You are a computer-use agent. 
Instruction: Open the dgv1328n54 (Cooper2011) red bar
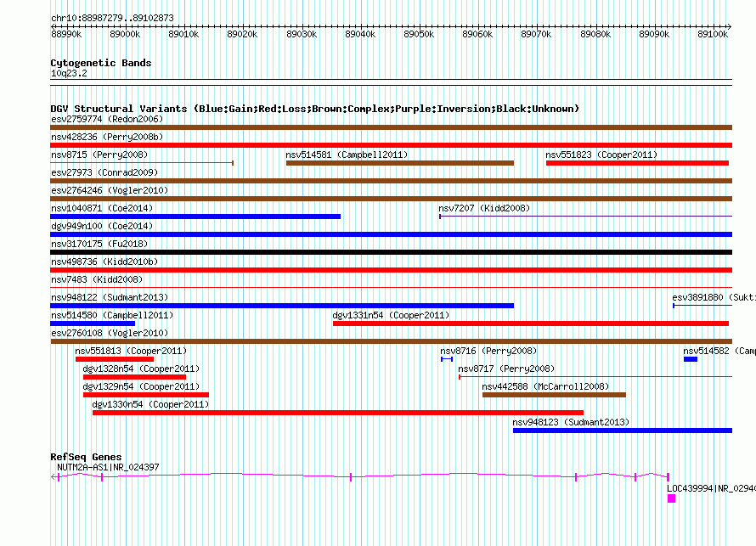coord(134,377)
